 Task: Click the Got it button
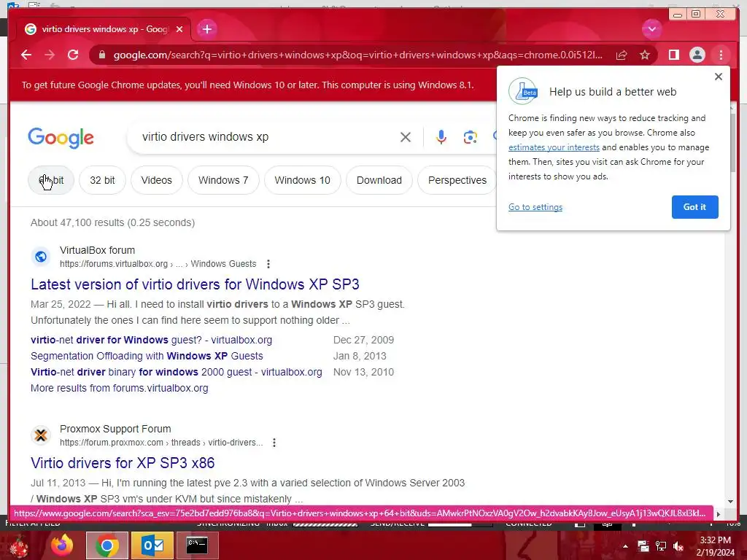(x=694, y=206)
